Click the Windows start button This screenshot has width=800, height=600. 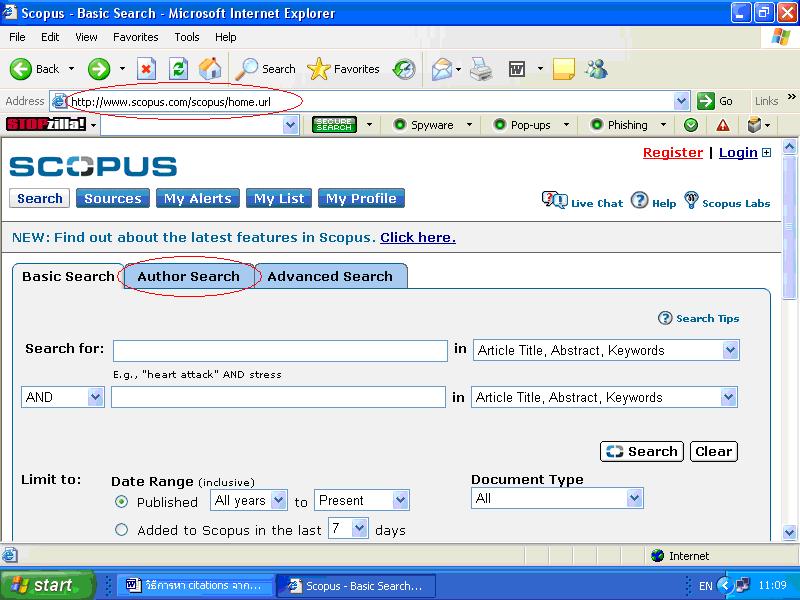pos(48,585)
